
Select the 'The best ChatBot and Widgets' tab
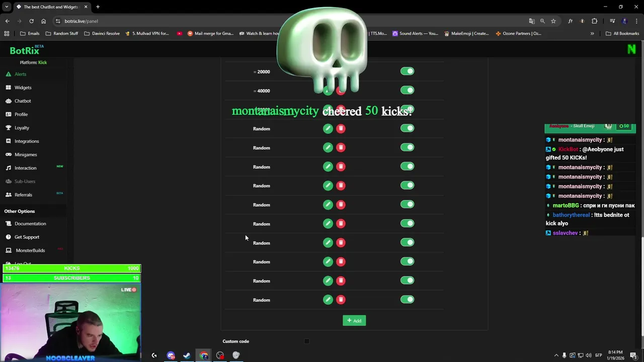[x=51, y=7]
